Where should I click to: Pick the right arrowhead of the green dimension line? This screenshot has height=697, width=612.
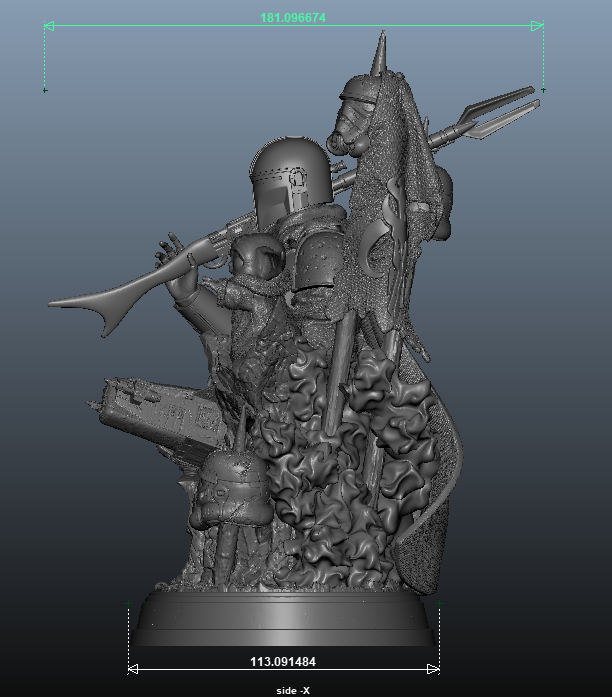[x=537, y=26]
